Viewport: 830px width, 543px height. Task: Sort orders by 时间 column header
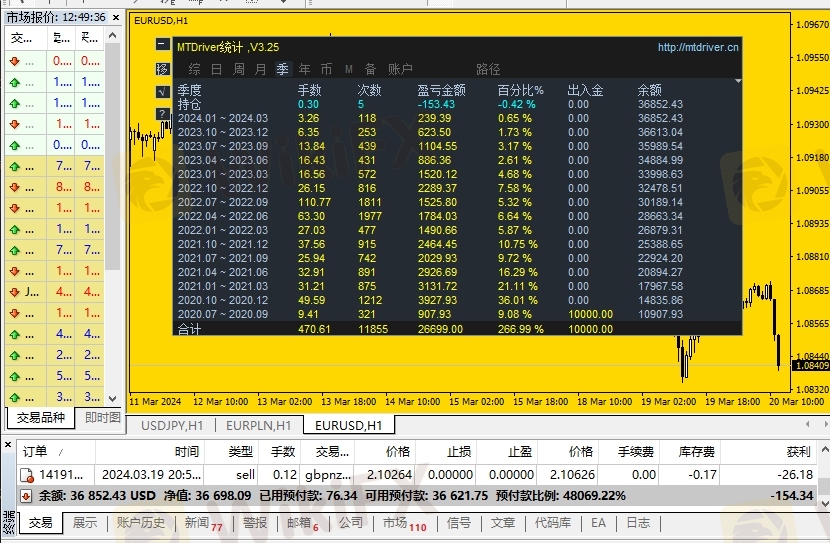(150, 452)
